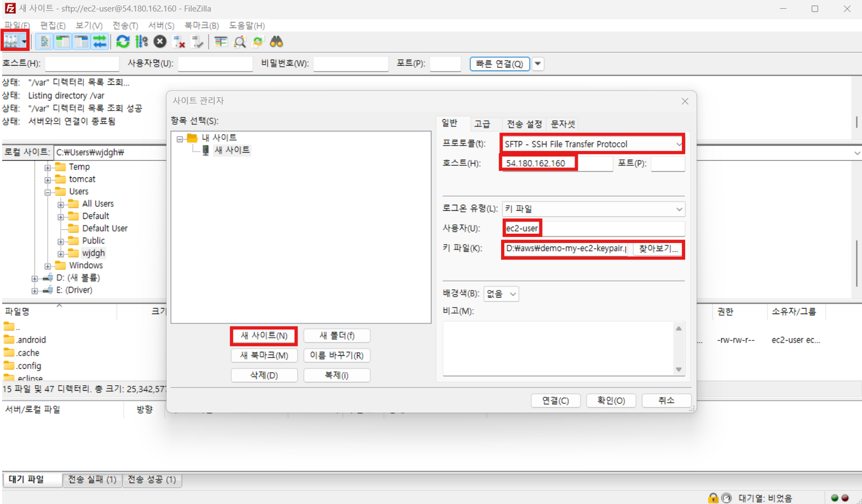Toggle the local directory tree icon
The width and height of the screenshot is (862, 504).
[x=63, y=42]
